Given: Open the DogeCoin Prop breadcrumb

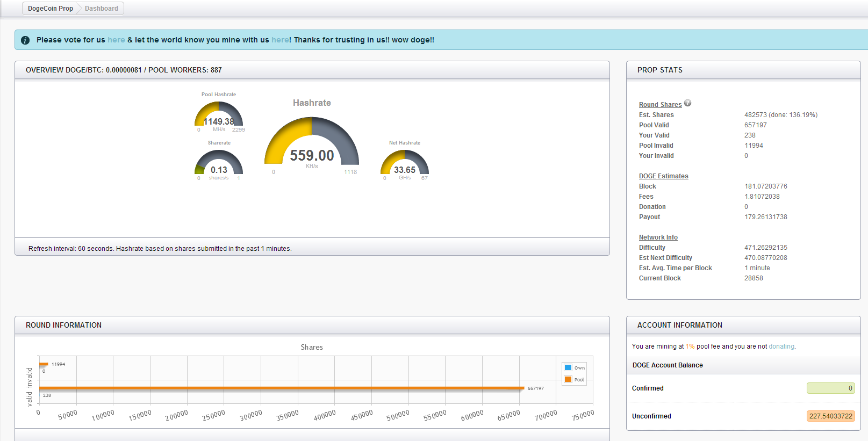Looking at the screenshot, I should click(51, 9).
